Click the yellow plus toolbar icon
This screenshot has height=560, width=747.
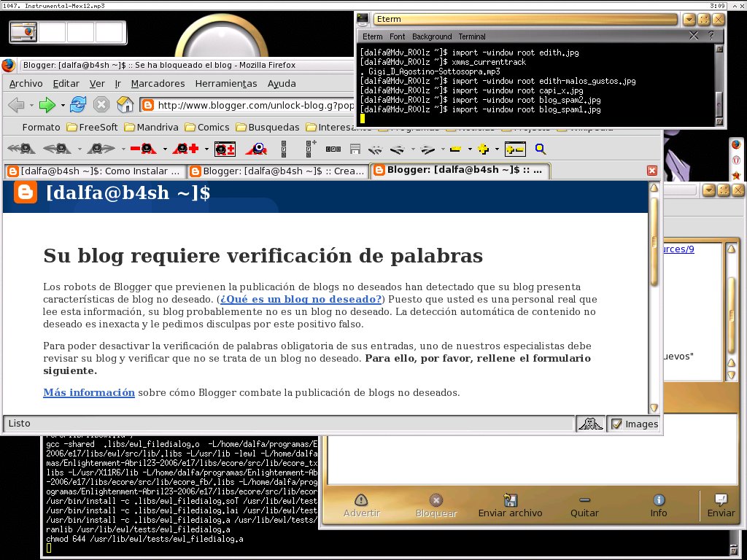pyautogui.click(x=483, y=149)
